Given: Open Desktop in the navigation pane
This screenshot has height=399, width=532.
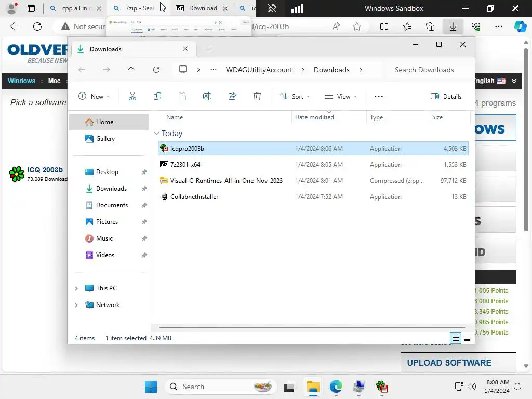Looking at the screenshot, I should pos(109,172).
